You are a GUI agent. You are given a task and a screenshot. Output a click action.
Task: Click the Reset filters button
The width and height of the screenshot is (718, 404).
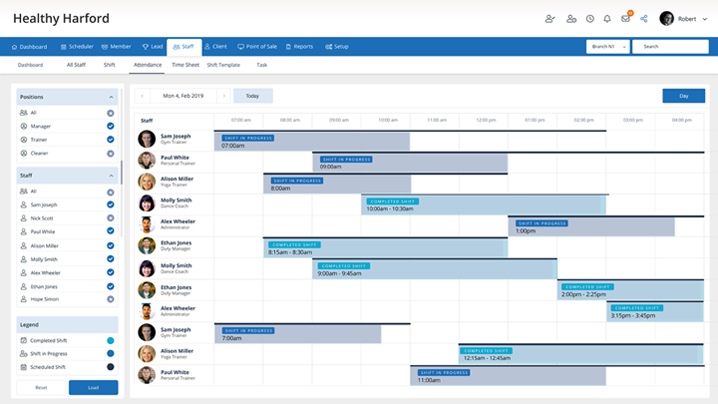41,388
